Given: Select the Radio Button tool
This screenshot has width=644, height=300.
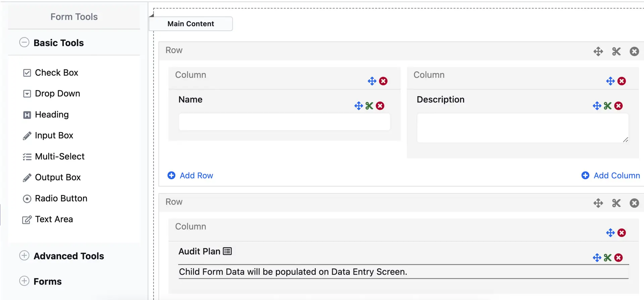Looking at the screenshot, I should [61, 198].
